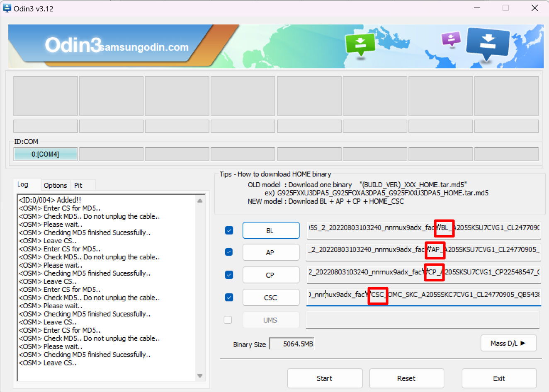The height and width of the screenshot is (392, 549).
Task: Click log scrollbar down arrow
Action: pos(200,376)
